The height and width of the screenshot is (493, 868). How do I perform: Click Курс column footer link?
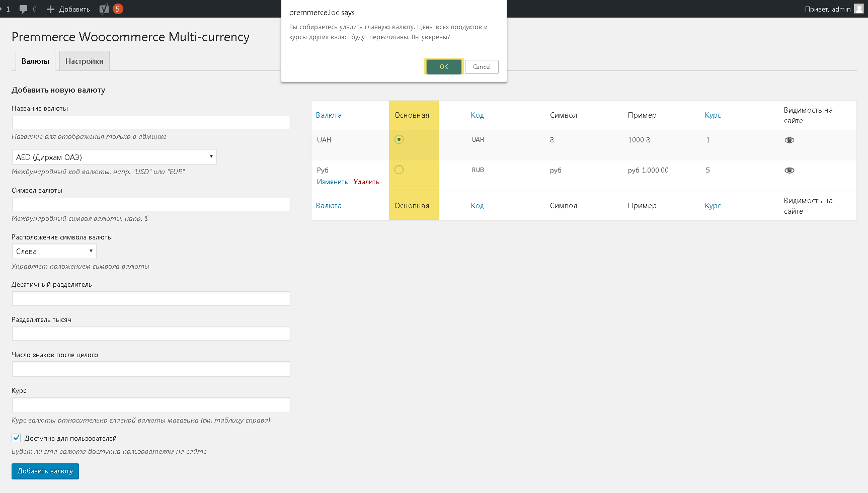713,206
